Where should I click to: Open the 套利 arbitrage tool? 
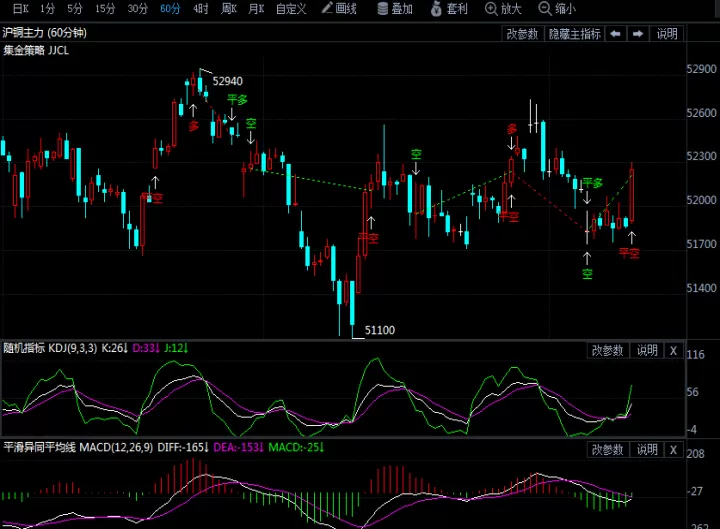[x=450, y=8]
